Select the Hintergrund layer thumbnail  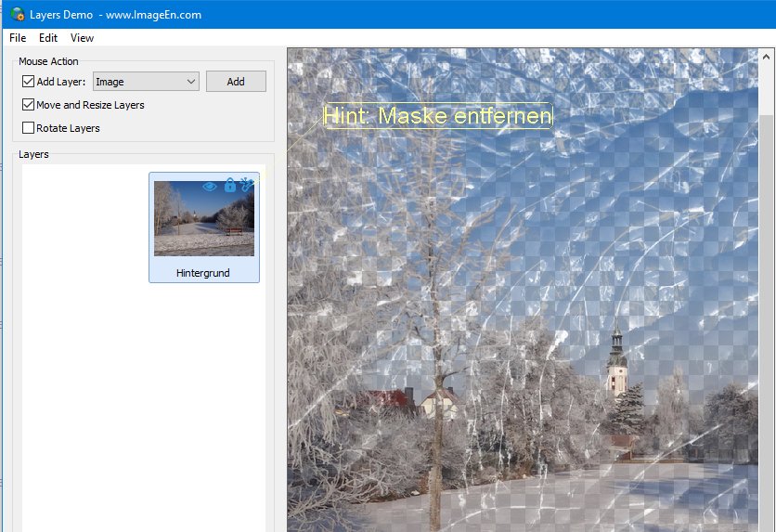click(204, 218)
